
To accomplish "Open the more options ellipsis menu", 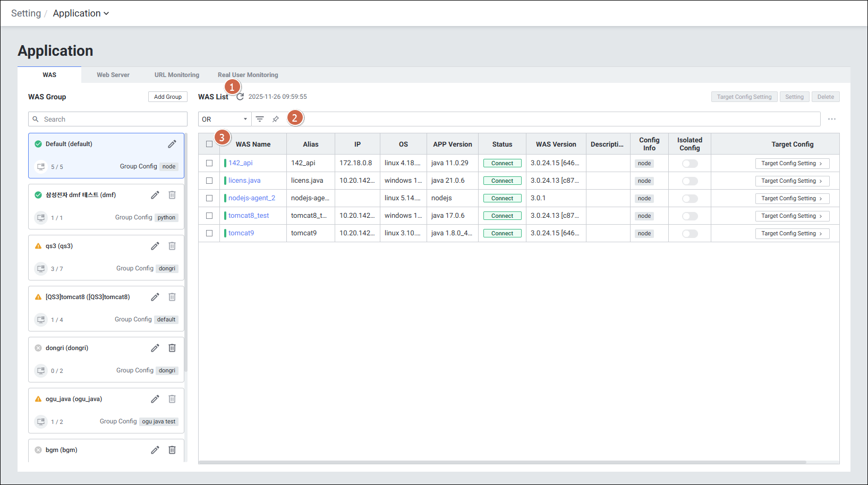I will (x=832, y=119).
